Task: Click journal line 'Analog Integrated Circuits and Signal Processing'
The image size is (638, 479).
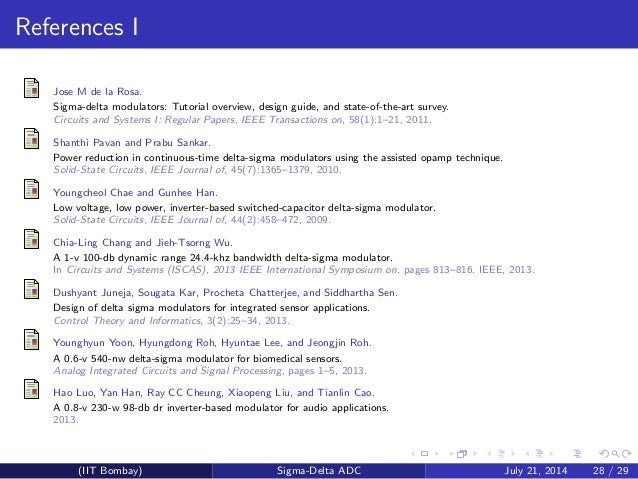Action: [x=210, y=371]
